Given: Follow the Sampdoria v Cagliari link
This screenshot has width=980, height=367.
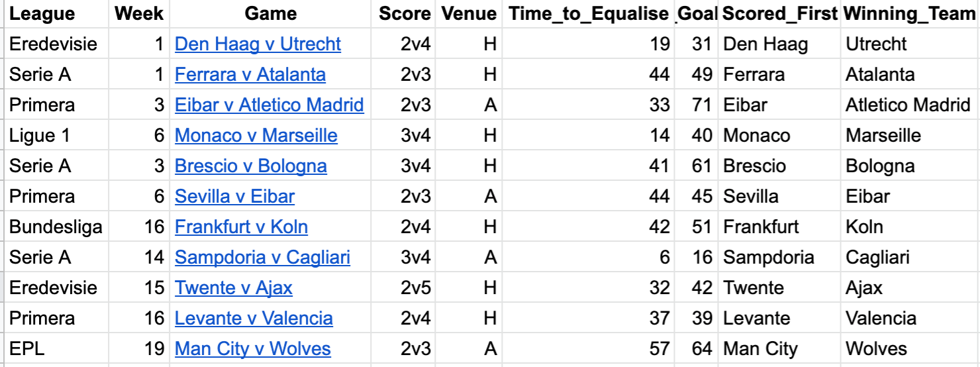Looking at the screenshot, I should (x=262, y=258).
